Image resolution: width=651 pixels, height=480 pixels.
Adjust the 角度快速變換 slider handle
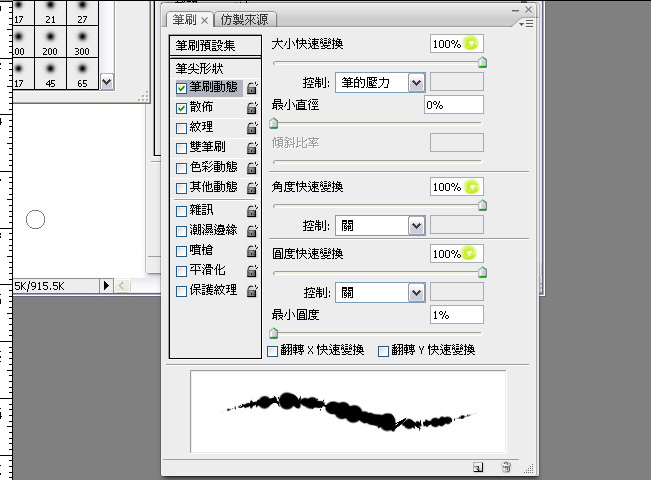[x=482, y=206]
